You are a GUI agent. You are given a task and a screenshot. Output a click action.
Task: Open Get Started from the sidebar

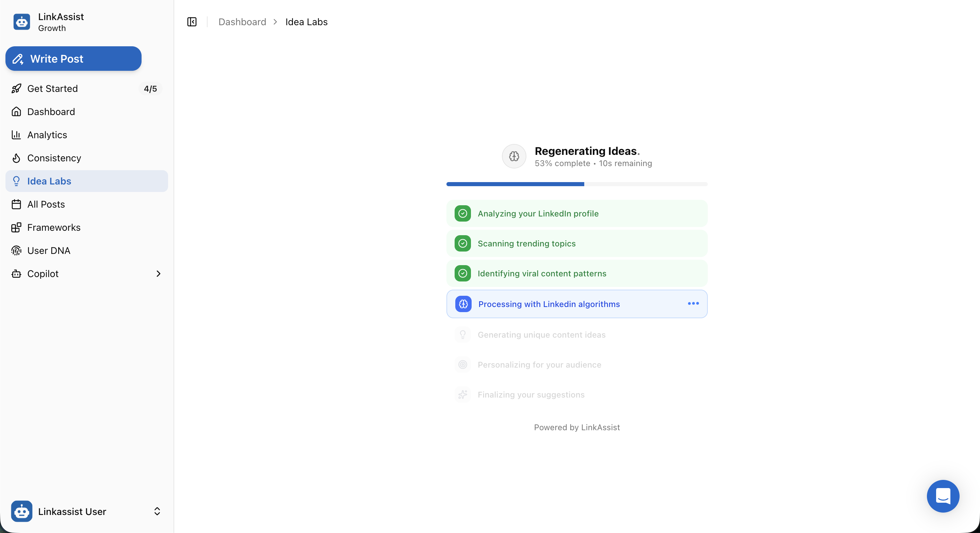87,88
